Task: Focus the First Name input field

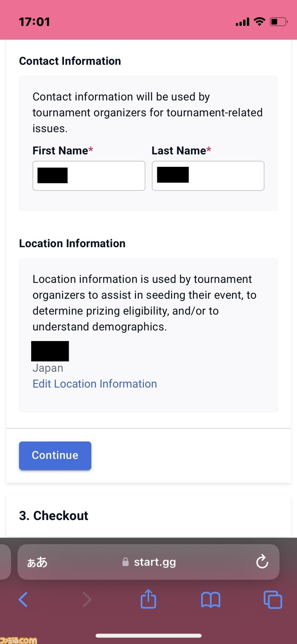Action: pyautogui.click(x=89, y=176)
